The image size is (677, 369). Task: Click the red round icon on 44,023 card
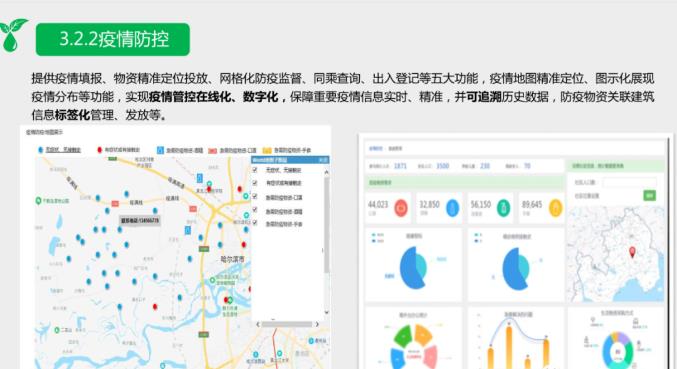tap(401, 208)
